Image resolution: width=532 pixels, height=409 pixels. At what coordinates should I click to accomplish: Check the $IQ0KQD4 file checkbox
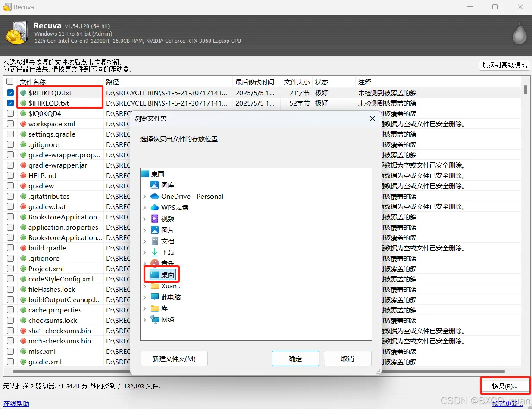10,114
